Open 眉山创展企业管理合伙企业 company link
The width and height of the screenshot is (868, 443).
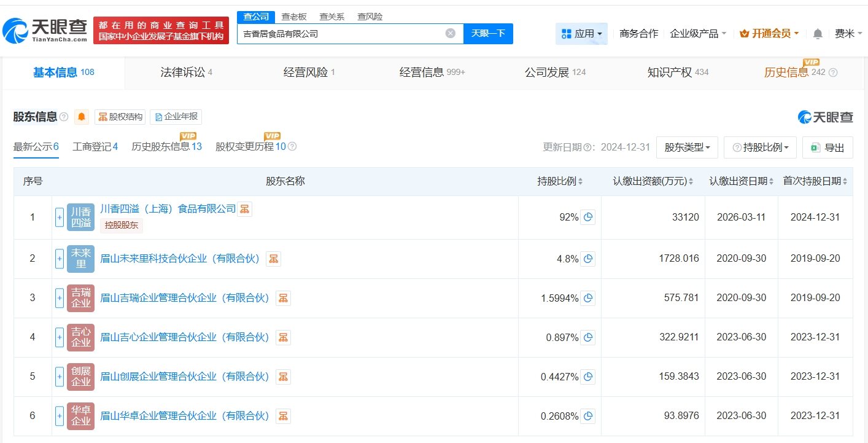coord(184,377)
